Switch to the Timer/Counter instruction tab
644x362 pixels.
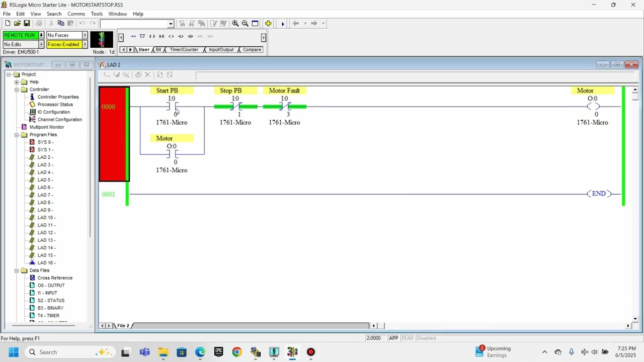(184, 50)
